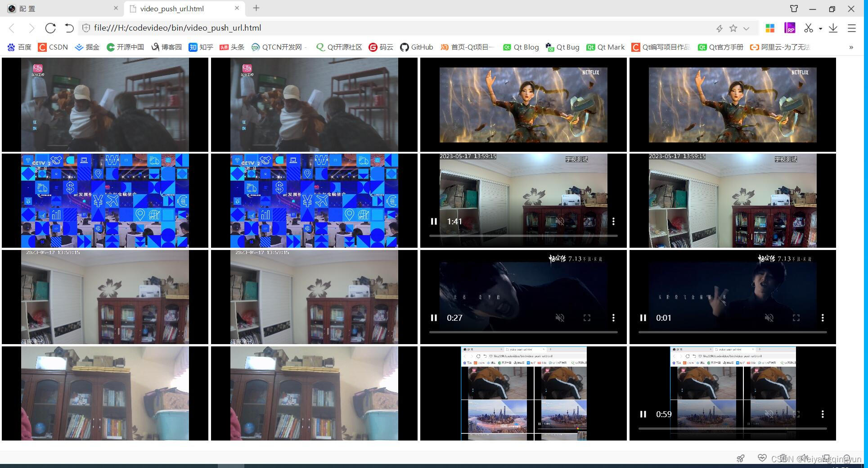The height and width of the screenshot is (468, 868).
Task: Enter fullscreen on the 0:27 video
Action: (x=587, y=318)
